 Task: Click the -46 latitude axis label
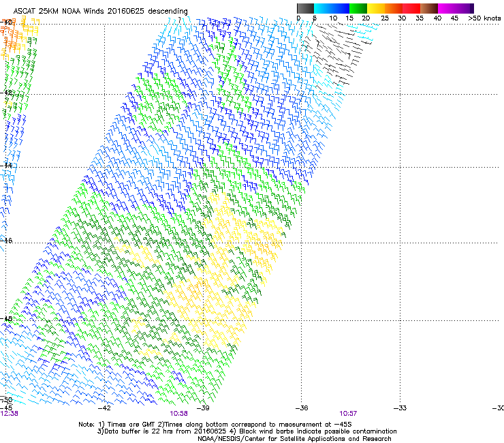6,241
